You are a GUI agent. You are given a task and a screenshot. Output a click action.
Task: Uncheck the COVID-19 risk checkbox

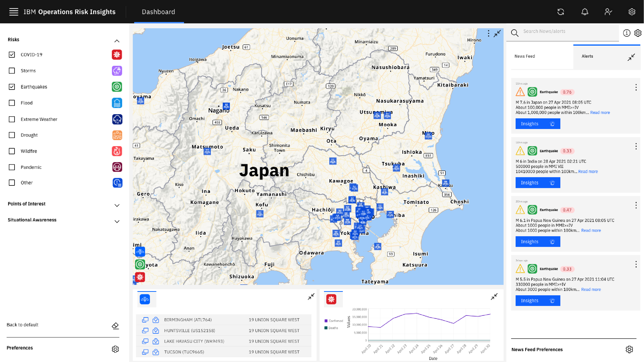[x=12, y=54]
